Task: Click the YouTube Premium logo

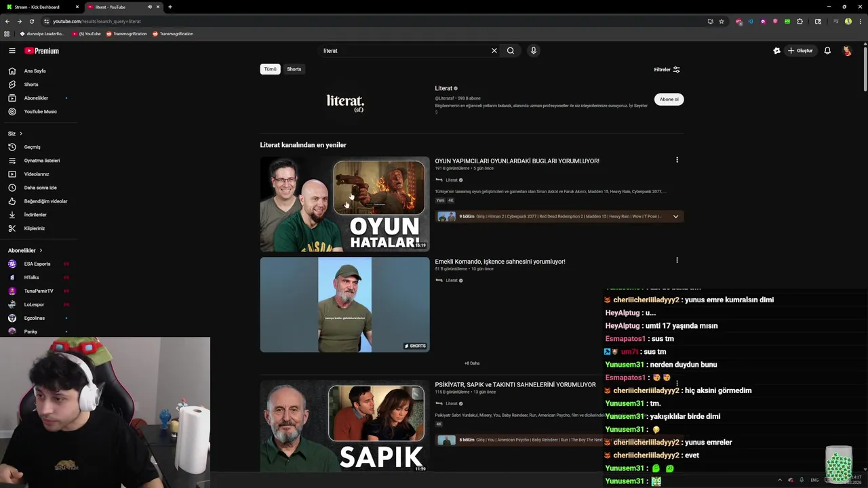Action: [42, 51]
